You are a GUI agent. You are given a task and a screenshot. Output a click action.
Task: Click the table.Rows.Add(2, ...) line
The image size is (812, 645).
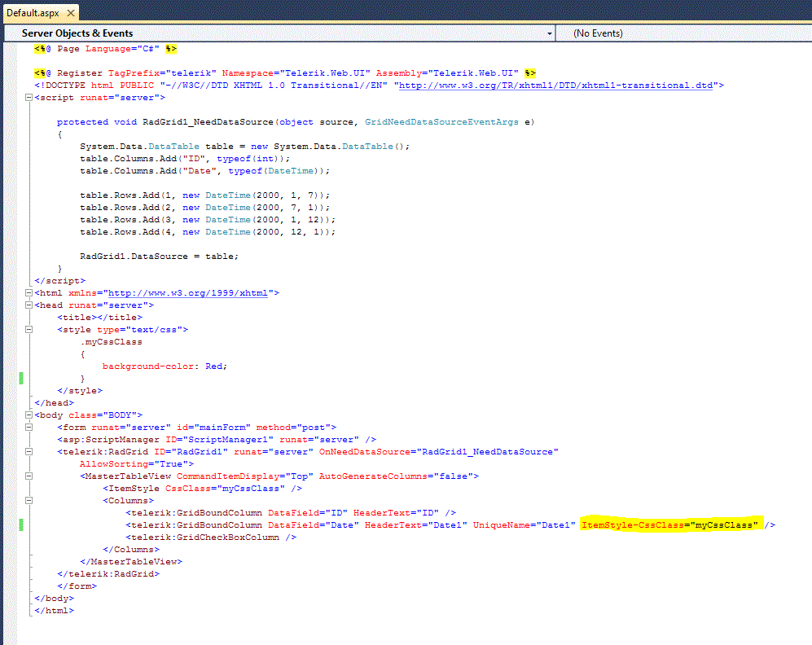pos(204,208)
